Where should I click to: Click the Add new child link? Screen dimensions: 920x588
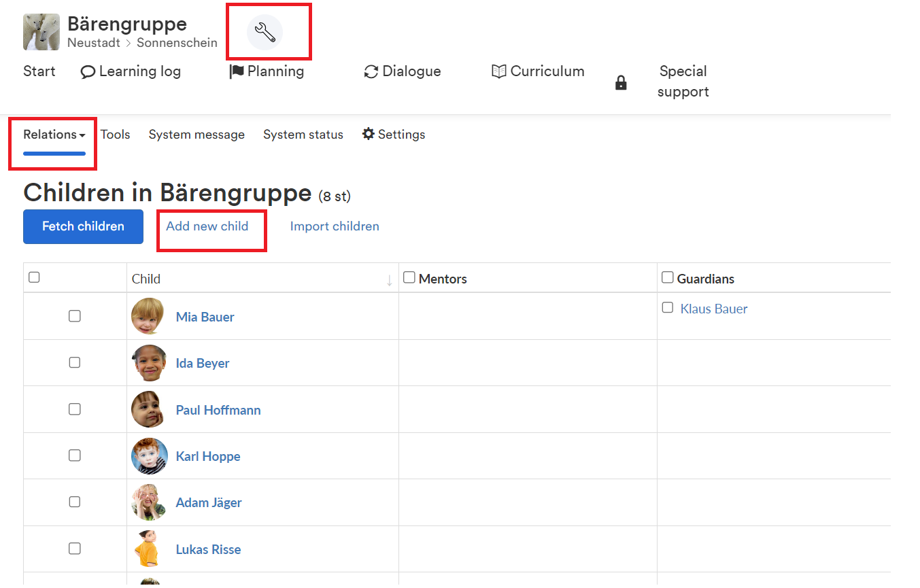[207, 226]
